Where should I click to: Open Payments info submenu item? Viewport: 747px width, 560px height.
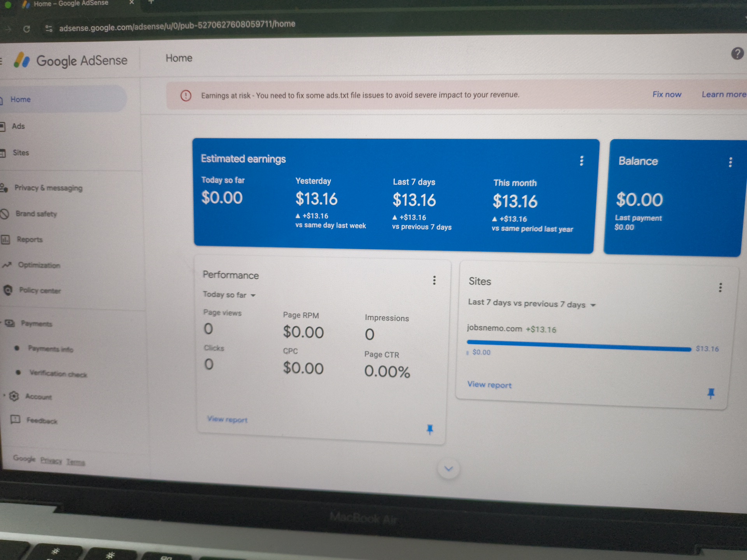51,349
